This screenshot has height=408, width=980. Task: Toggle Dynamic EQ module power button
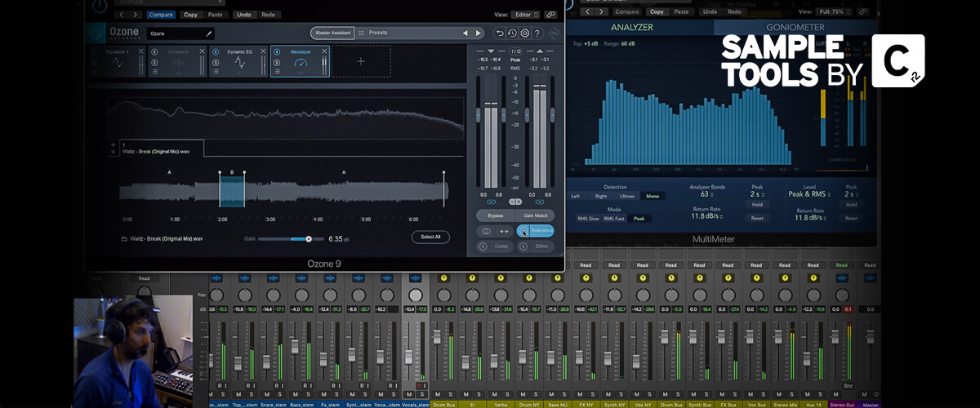[x=216, y=51]
